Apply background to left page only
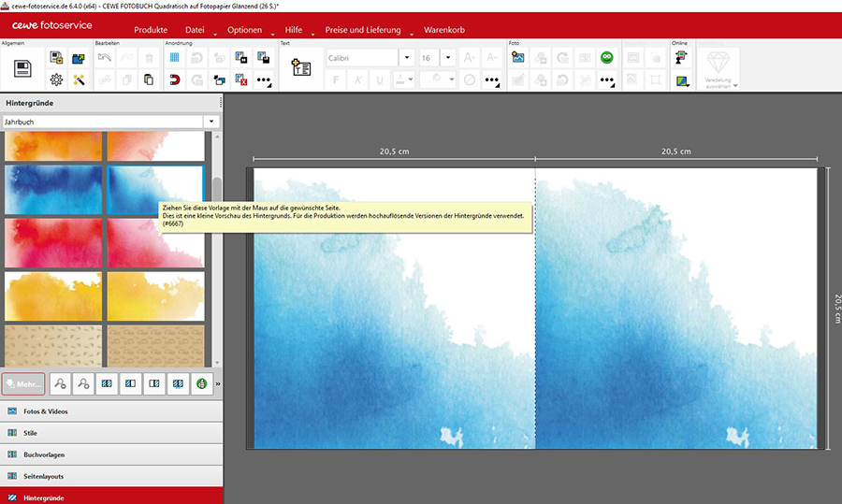The width and height of the screenshot is (842, 504). coord(132,383)
